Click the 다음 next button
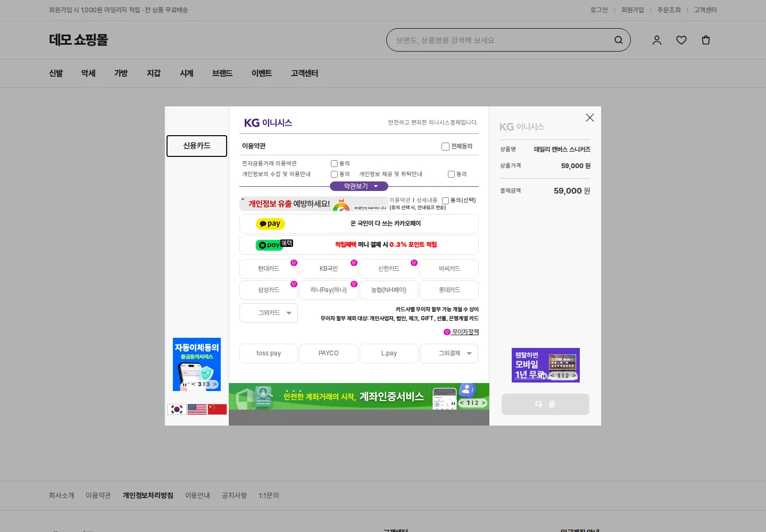The width and height of the screenshot is (766, 532). (545, 404)
